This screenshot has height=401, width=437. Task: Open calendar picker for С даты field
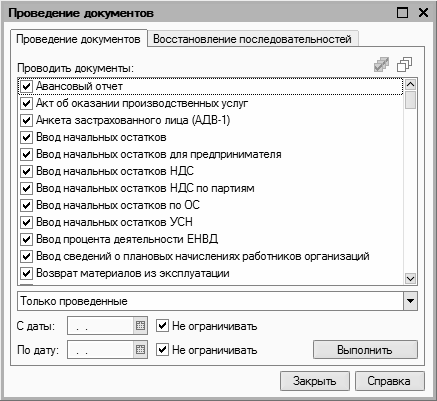[x=141, y=326]
